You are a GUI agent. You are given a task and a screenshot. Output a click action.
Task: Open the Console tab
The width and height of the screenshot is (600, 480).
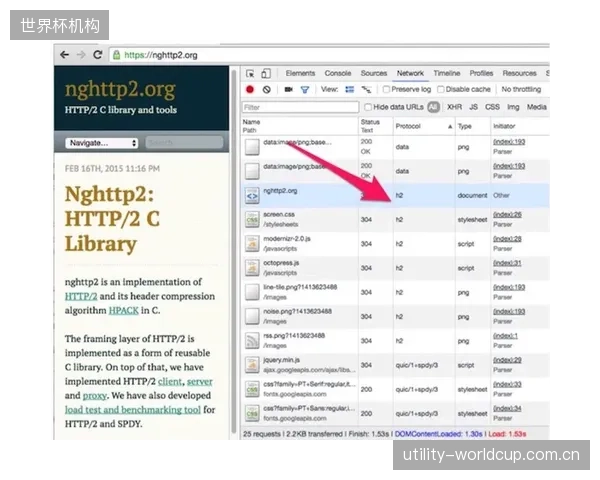pyautogui.click(x=338, y=73)
